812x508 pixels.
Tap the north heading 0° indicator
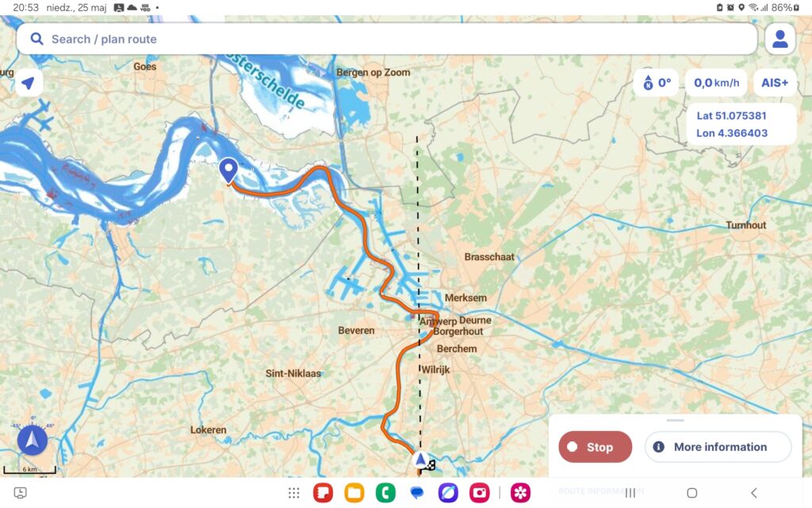(x=656, y=83)
